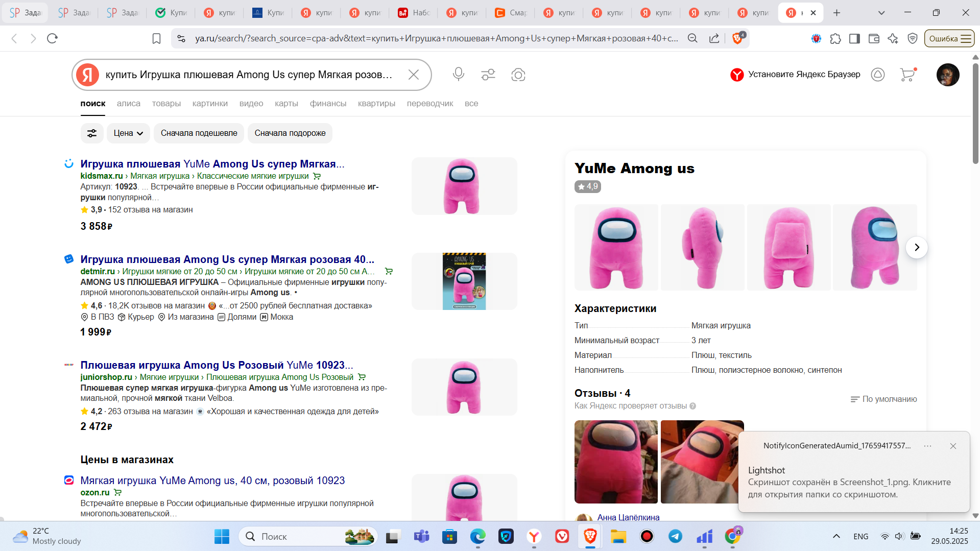Show hidden system tray icons
The image size is (980, 551).
[836, 536]
